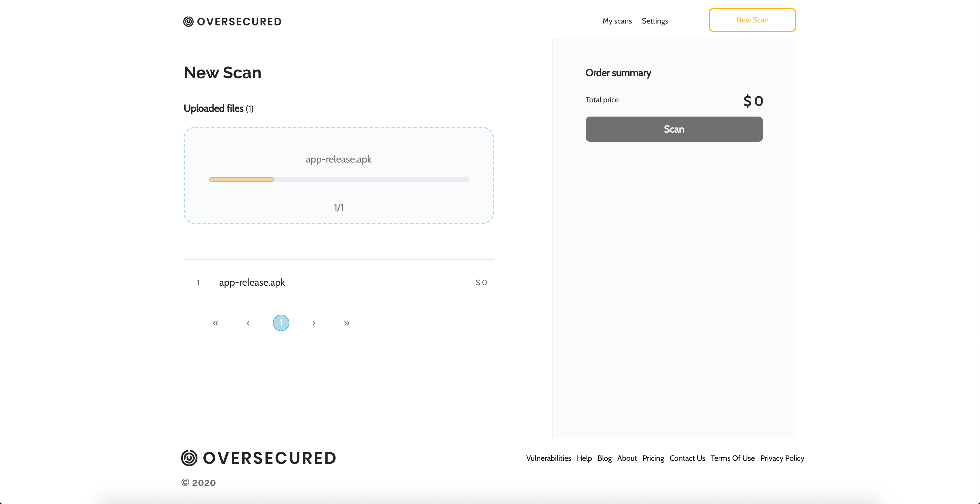This screenshot has width=980, height=504.
Task: Select app-release.apk in the uploaded files list
Action: (x=252, y=282)
